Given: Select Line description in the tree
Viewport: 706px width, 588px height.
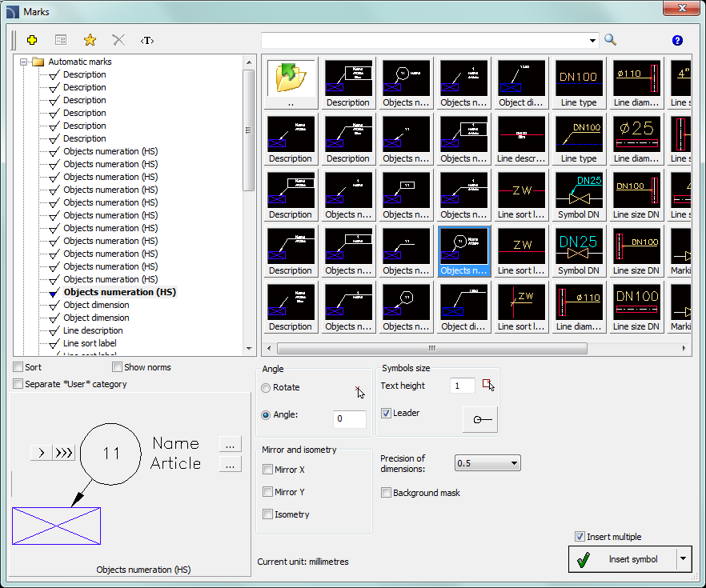Looking at the screenshot, I should point(93,330).
